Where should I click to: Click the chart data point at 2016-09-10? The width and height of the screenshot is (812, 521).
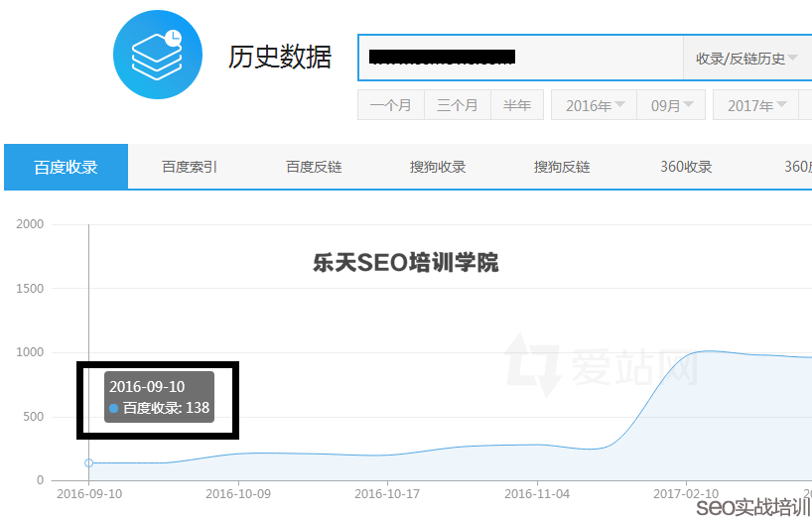click(88, 463)
